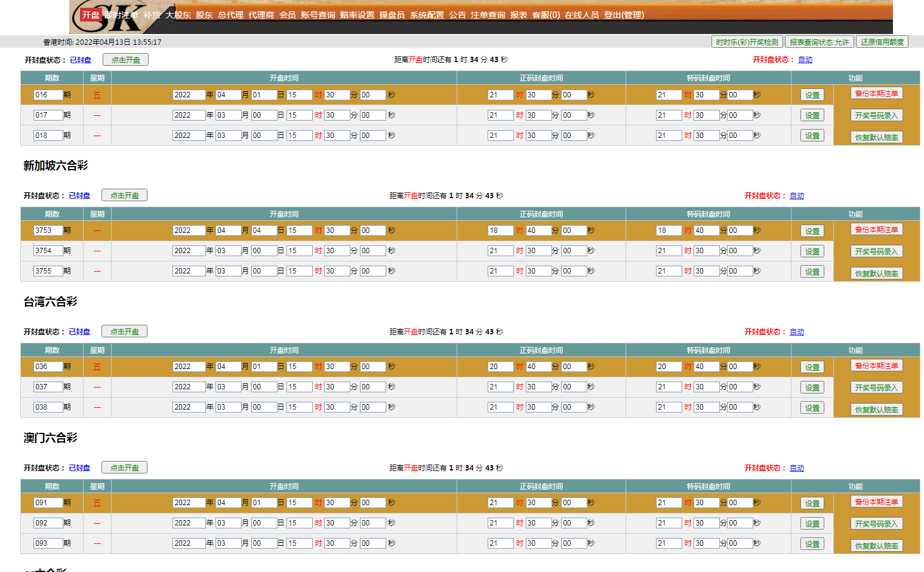The image size is (924, 572).
Task: Click the 新加坡六合彩 section heading
Action: tap(56, 166)
